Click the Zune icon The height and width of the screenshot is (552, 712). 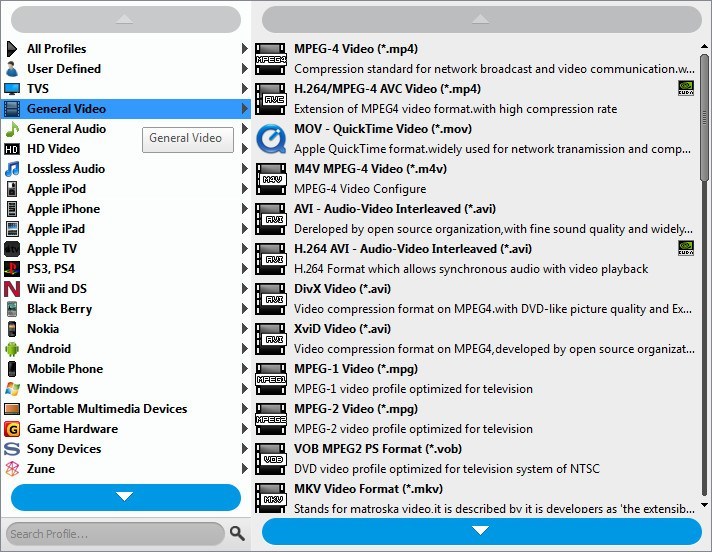[12, 468]
